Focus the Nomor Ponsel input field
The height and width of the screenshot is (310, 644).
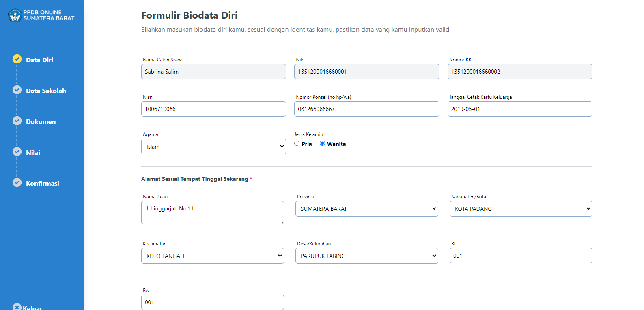point(366,109)
